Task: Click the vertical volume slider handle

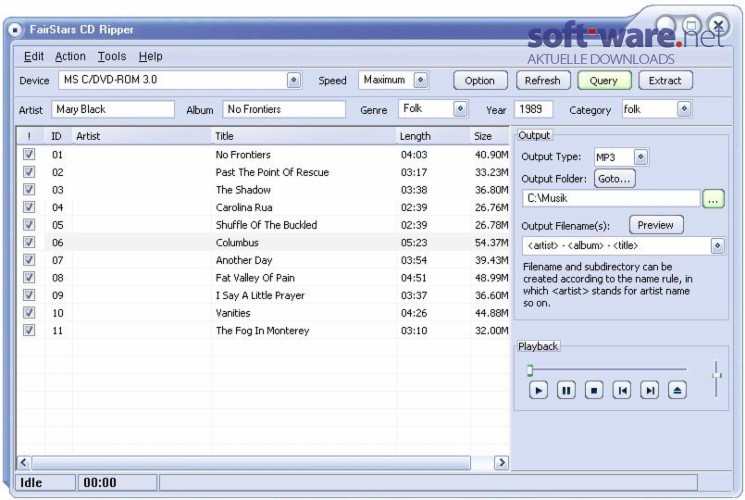Action: 716,375
